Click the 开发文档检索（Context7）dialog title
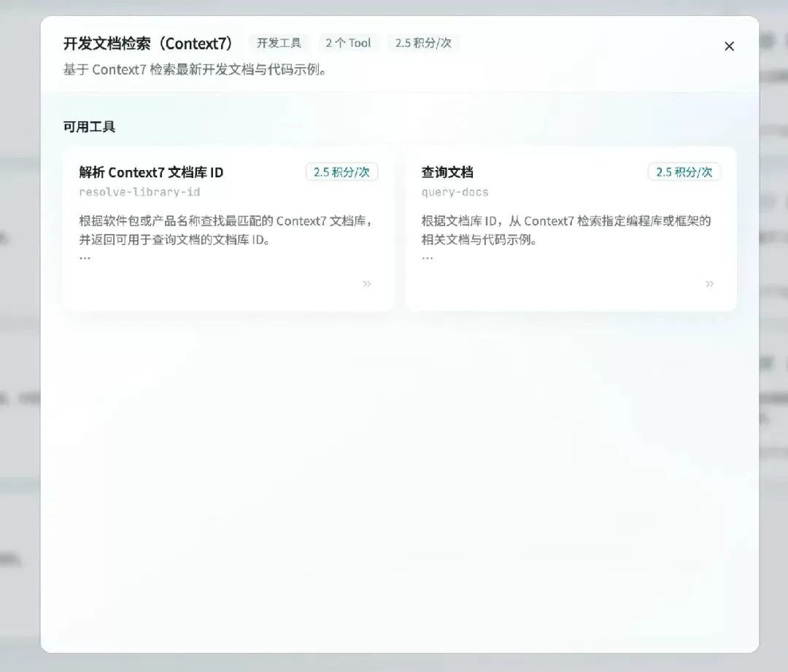 click(148, 44)
